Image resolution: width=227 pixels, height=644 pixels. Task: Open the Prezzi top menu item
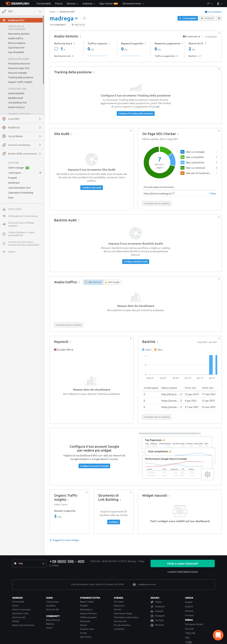(59, 4)
